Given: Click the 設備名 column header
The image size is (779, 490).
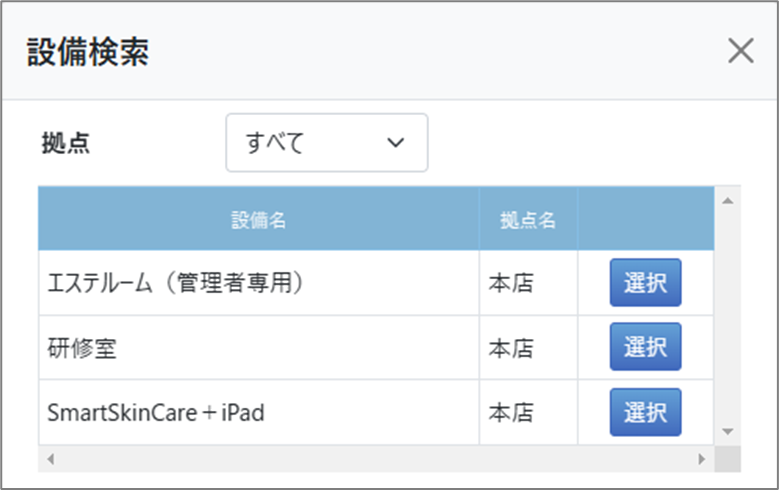Looking at the screenshot, I should (258, 220).
